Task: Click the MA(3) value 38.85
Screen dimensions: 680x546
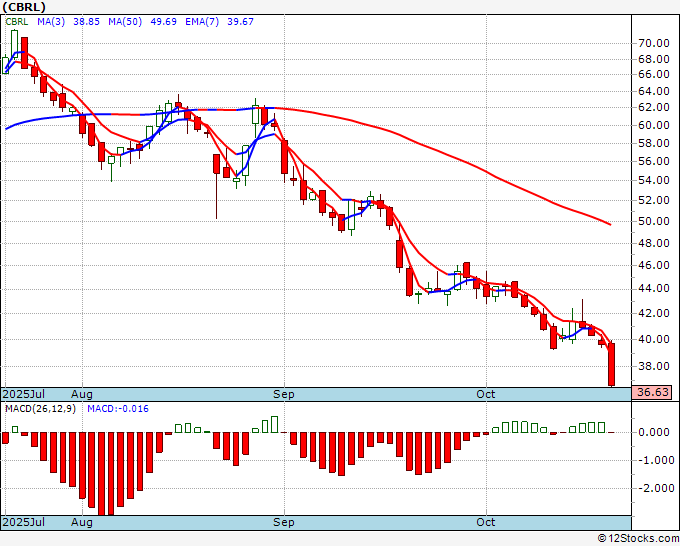Action: [86, 22]
